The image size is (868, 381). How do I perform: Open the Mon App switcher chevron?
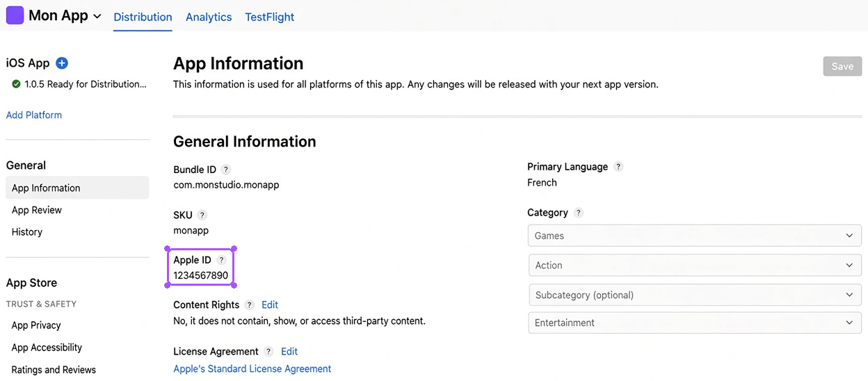click(x=97, y=17)
